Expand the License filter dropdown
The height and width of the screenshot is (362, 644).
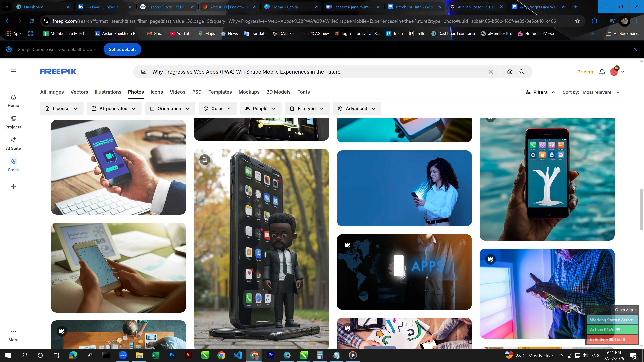(62, 109)
